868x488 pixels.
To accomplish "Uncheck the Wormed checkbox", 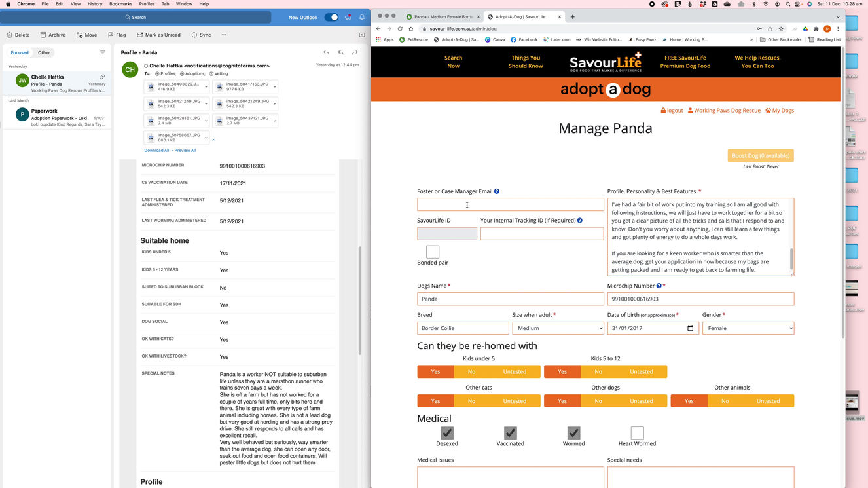I will [573, 433].
